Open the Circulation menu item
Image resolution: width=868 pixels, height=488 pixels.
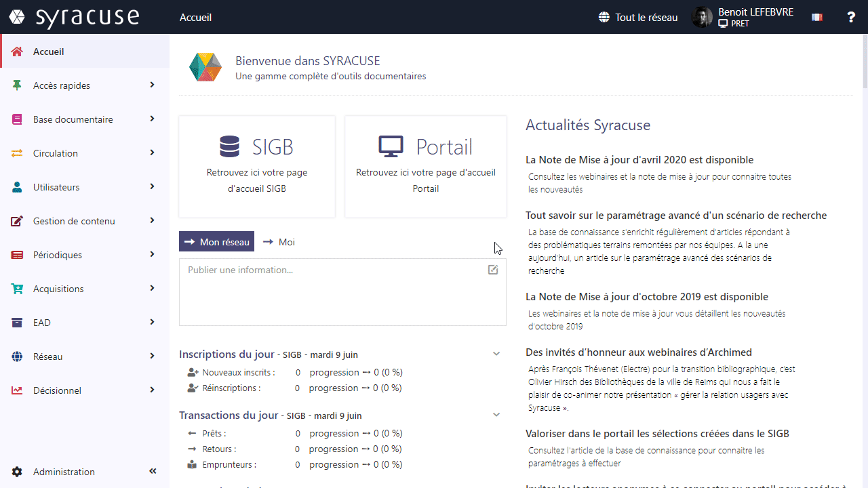pyautogui.click(x=85, y=153)
